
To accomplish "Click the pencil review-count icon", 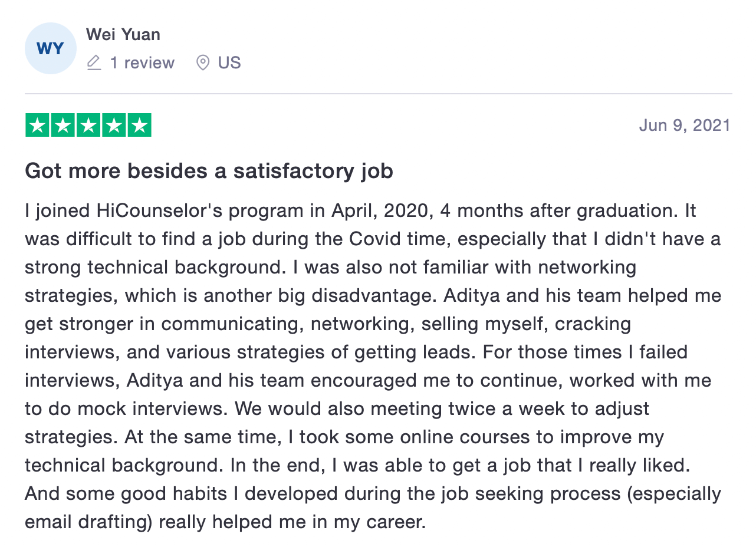I will [94, 62].
